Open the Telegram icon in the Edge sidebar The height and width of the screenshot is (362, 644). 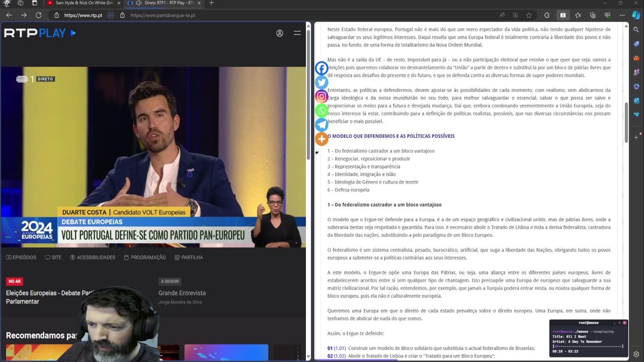tap(636, 115)
